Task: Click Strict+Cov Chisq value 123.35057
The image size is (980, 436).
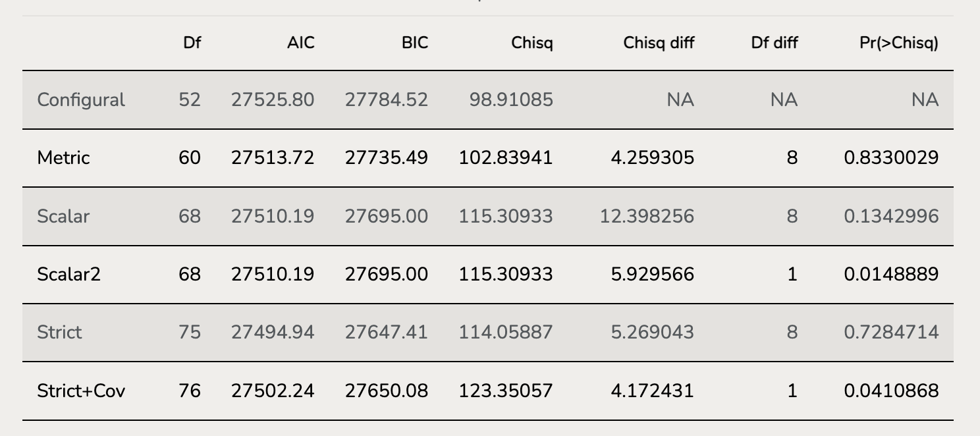Action: pos(506,391)
